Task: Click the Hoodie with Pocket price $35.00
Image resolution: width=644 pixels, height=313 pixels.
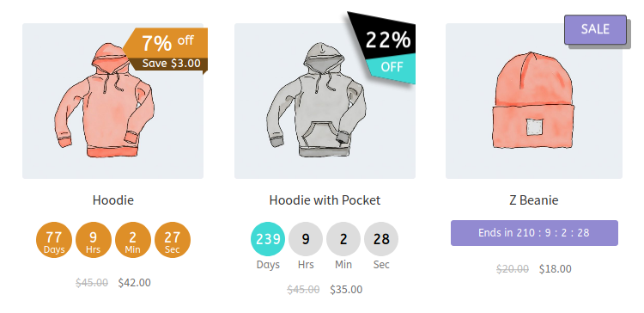Action: tap(346, 290)
